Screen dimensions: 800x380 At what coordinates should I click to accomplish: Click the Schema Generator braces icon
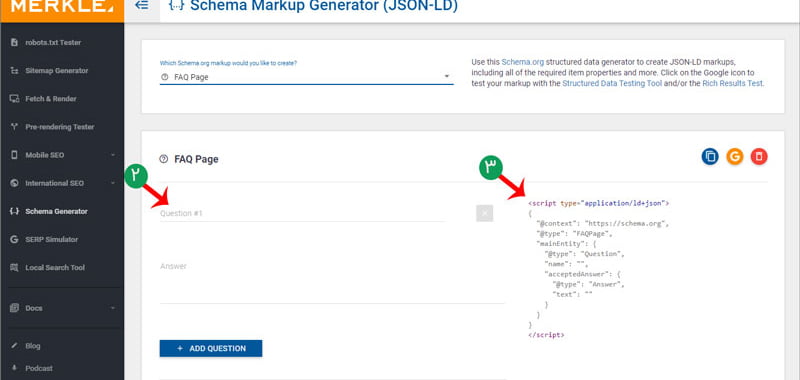[x=14, y=211]
